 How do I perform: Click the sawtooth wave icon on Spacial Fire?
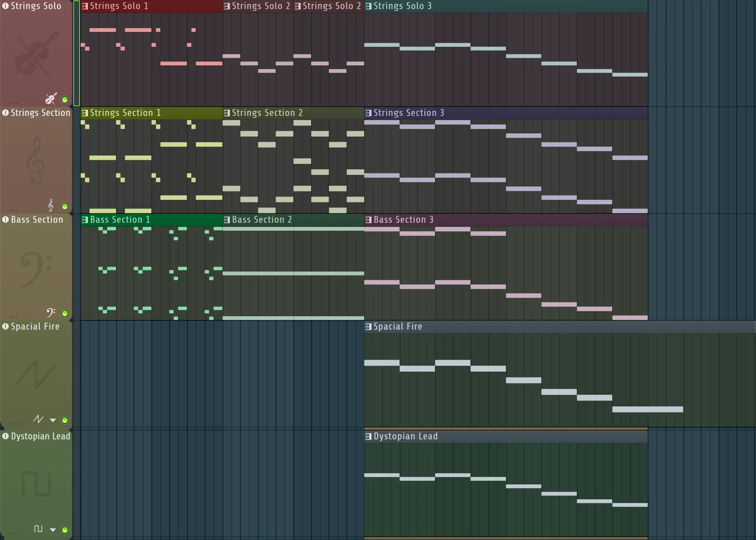point(38,419)
